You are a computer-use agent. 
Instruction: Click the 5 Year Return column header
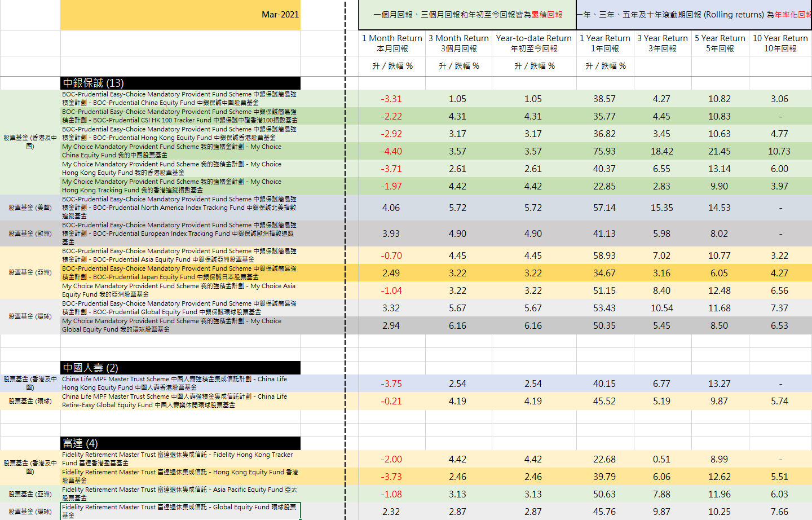(720, 43)
